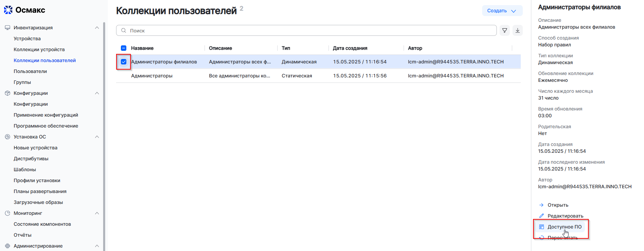Collapse the Инвентаризация section chevron

[x=97, y=28]
